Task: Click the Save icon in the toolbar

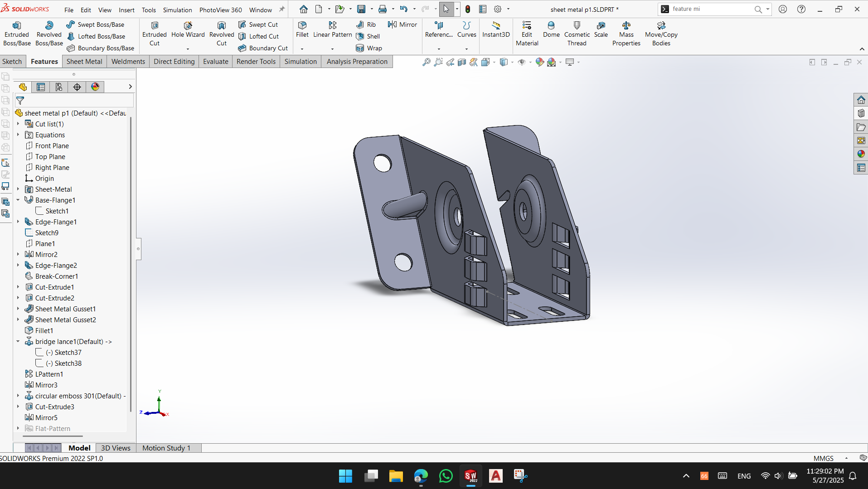Action: (361, 9)
